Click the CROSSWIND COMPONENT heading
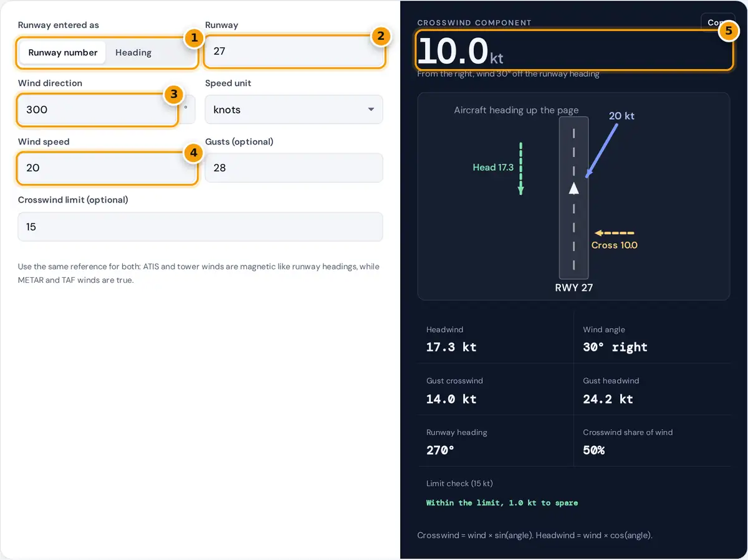This screenshot has height=560, width=748. [474, 22]
